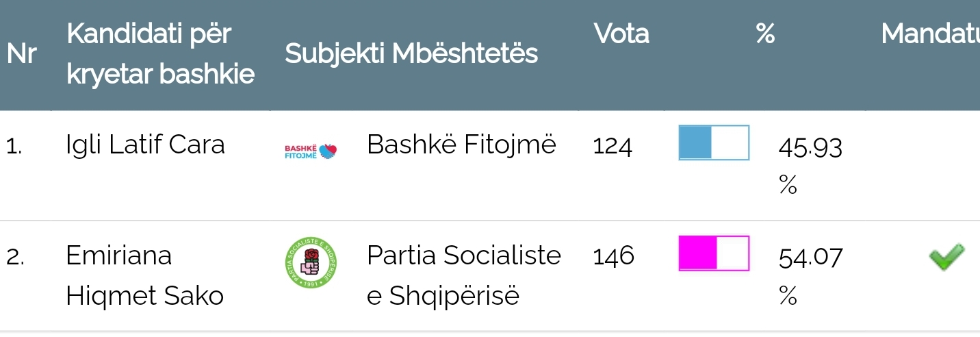
Task: Select candidate Igli Latif Cara
Action: point(145,145)
